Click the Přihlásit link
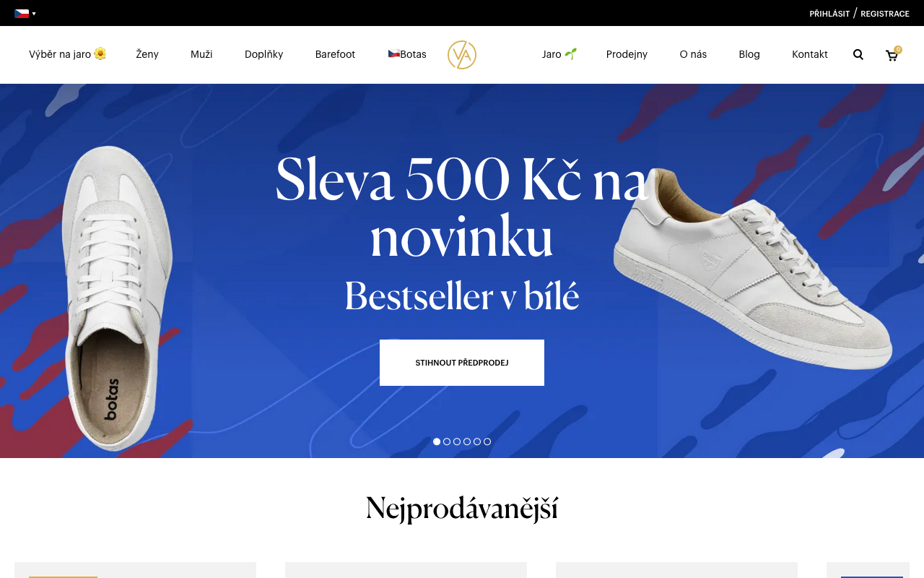This screenshot has height=578, width=924. point(829,14)
